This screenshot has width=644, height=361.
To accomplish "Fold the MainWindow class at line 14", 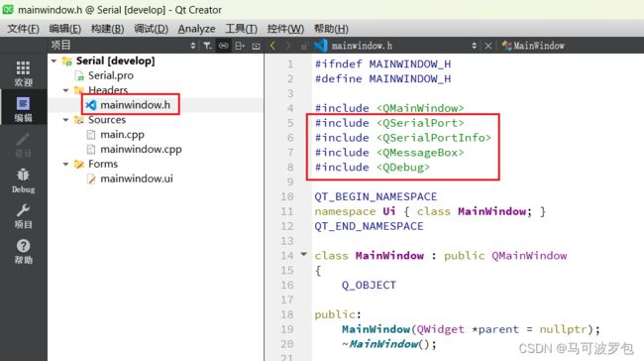I will pos(304,255).
